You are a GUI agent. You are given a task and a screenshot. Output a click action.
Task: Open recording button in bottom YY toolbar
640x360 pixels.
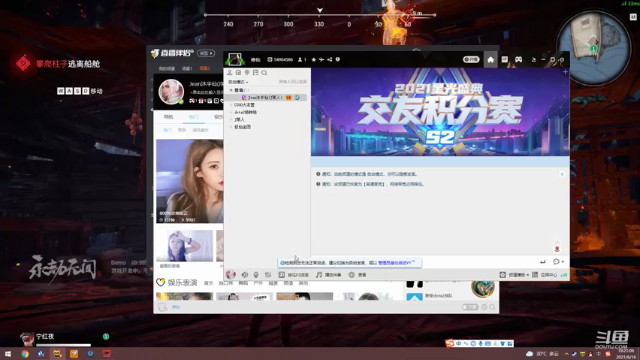(x=294, y=275)
